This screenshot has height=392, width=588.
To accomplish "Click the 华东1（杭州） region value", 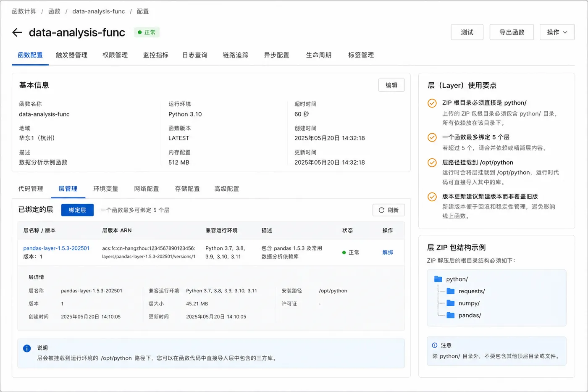I will tap(37, 138).
